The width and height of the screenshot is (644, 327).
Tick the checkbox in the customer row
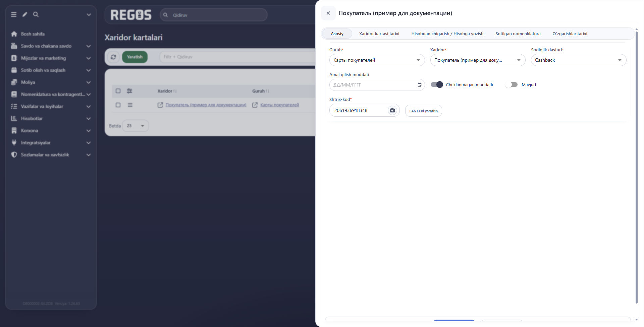(x=118, y=105)
